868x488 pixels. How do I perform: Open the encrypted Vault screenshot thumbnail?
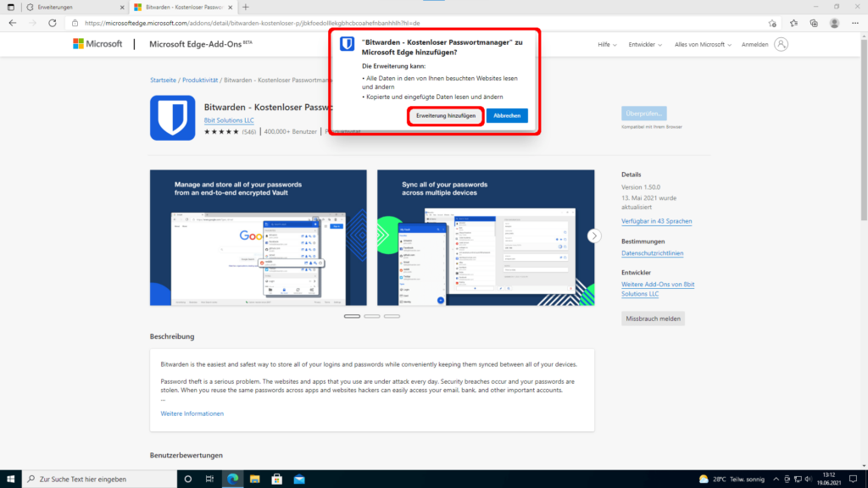pos(258,238)
